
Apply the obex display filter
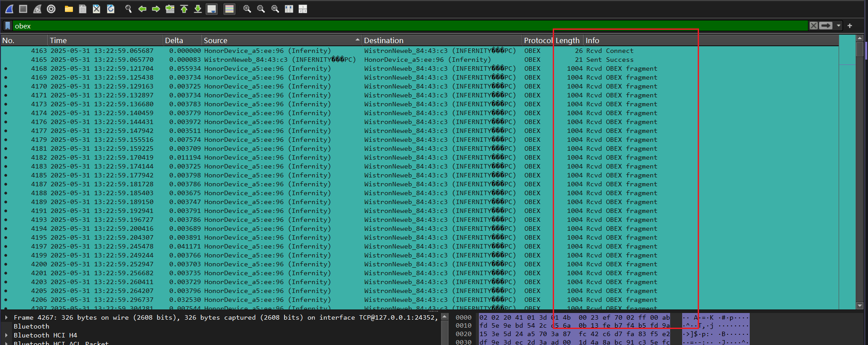click(826, 26)
